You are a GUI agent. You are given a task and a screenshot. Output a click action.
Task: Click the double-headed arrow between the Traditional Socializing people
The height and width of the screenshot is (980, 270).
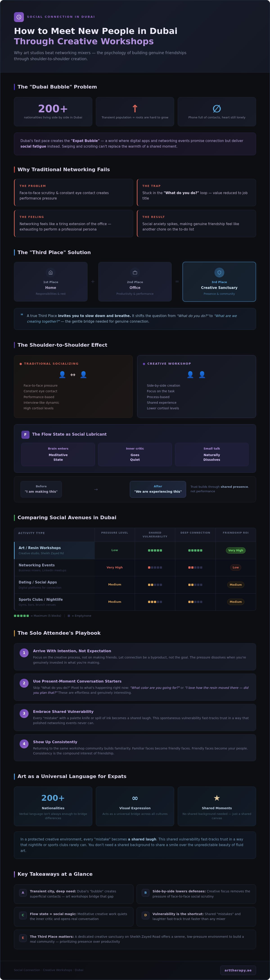point(73,375)
